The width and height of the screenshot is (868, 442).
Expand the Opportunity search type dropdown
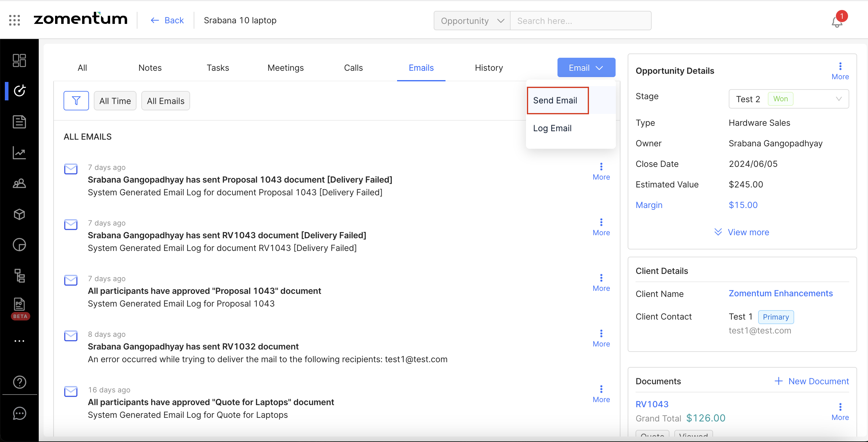pos(472,21)
